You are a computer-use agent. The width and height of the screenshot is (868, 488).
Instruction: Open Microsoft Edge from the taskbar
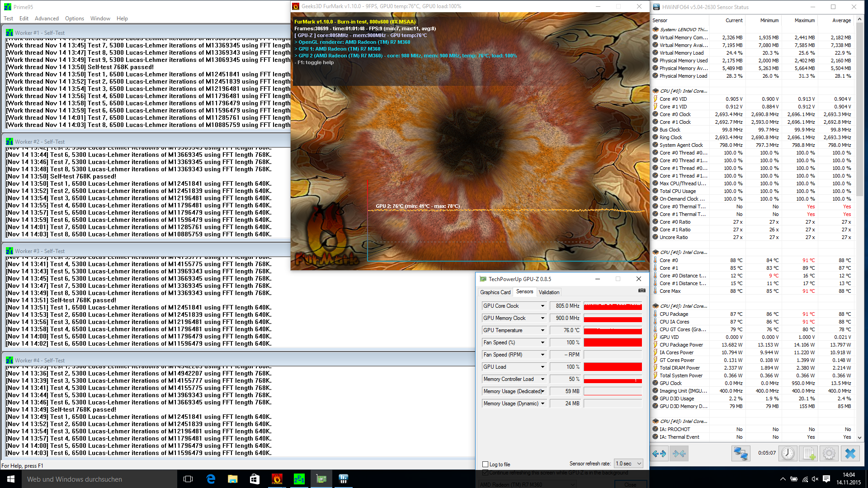(x=211, y=479)
